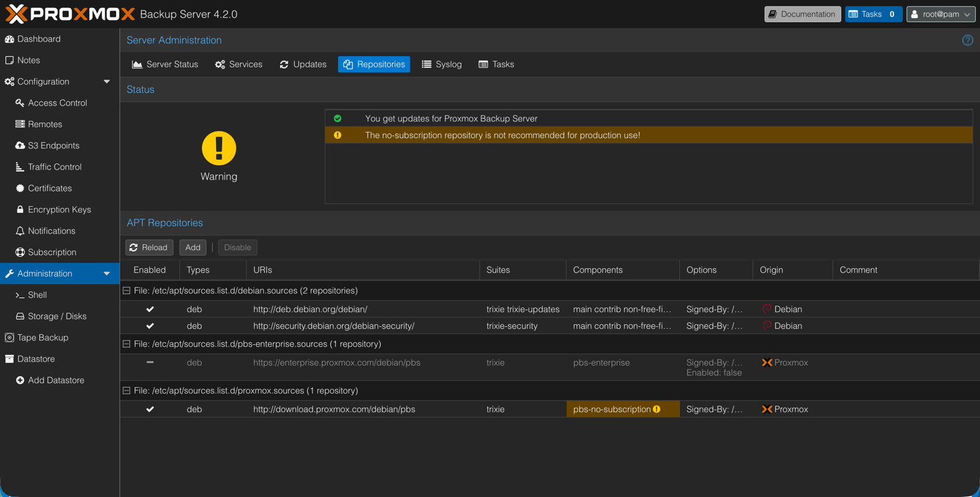Click the Notifications bell icon
Viewport: 980px width, 497px height.
coord(20,231)
